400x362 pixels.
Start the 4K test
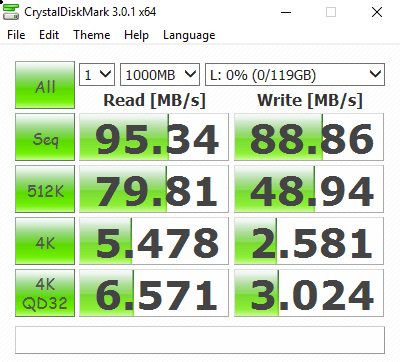tap(45, 241)
